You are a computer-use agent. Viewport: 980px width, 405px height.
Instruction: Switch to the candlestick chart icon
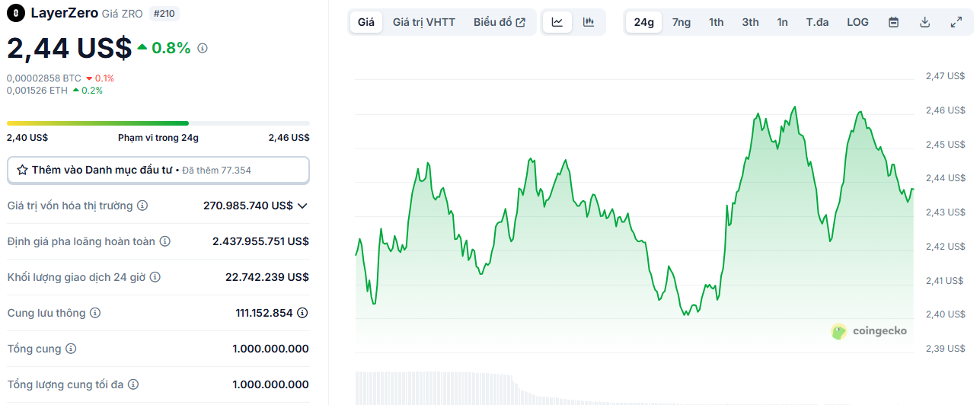click(588, 22)
